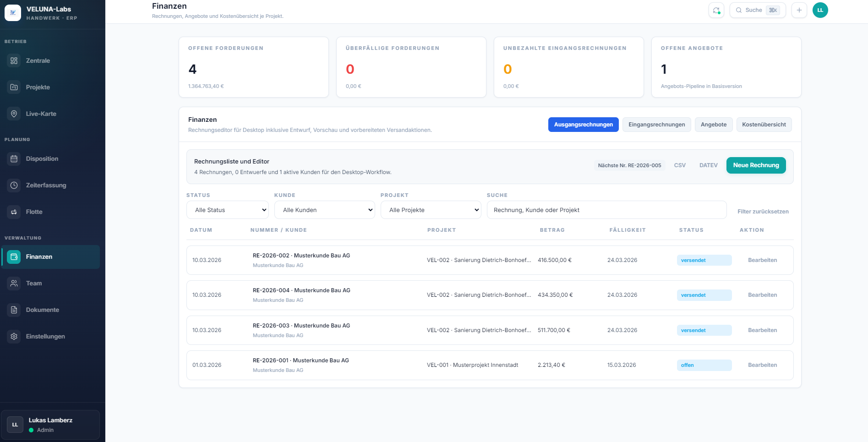Click Filter zurücksetzen to reset filters

tap(763, 211)
